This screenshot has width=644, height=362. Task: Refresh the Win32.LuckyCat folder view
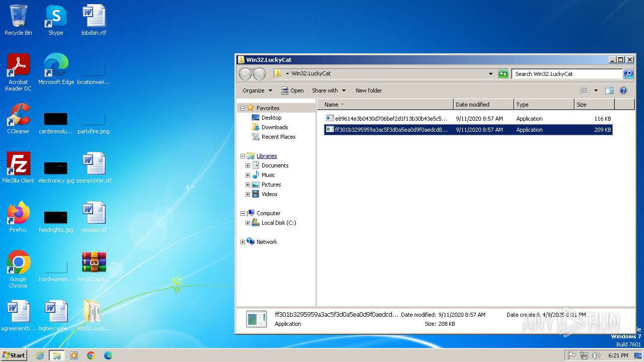[x=503, y=74]
